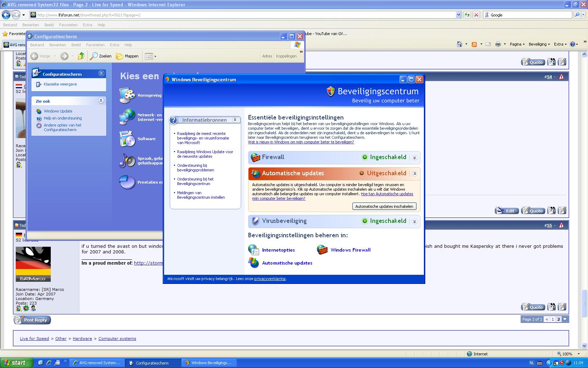
Task: Open the Spraak, geluid category icon
Action: (127, 161)
